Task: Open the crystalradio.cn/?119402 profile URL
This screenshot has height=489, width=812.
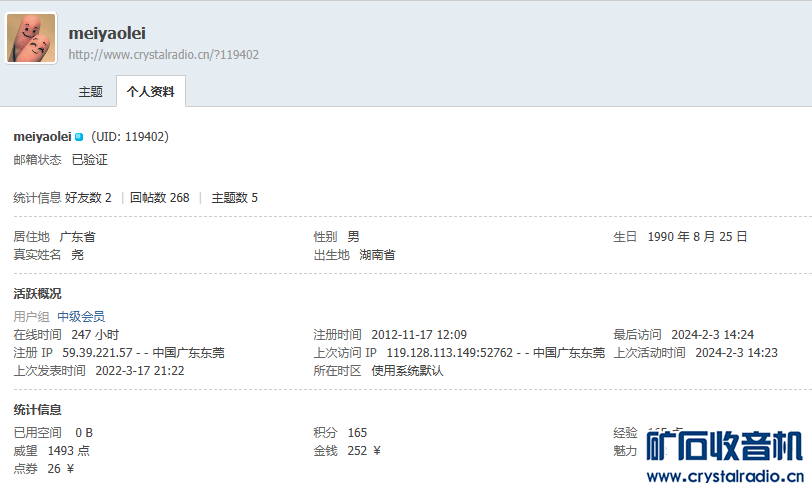Action: pos(163,55)
